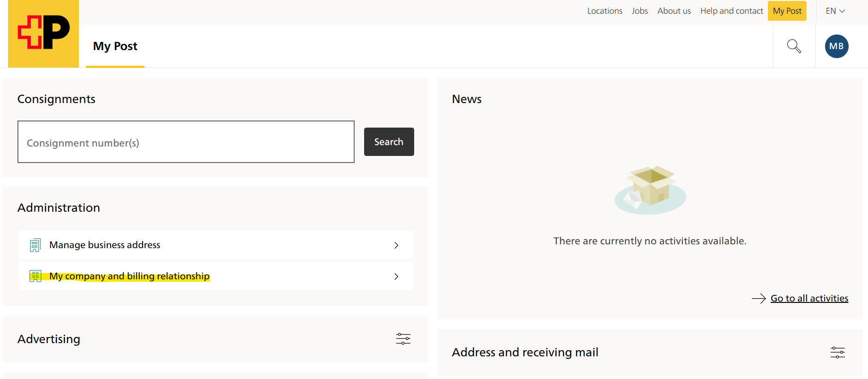Select the My Post tab
This screenshot has width=868, height=379.
[115, 46]
